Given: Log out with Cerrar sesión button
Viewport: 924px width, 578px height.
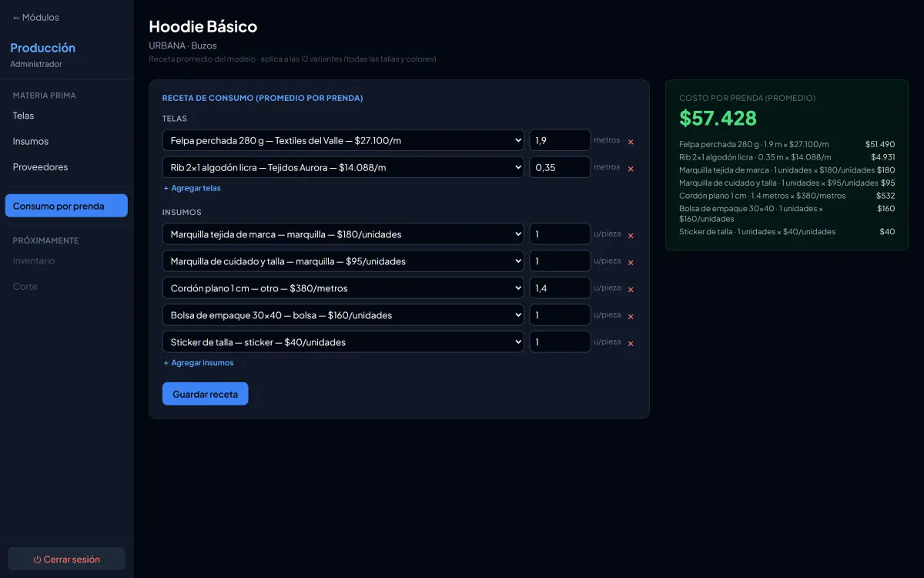Looking at the screenshot, I should point(66,560).
